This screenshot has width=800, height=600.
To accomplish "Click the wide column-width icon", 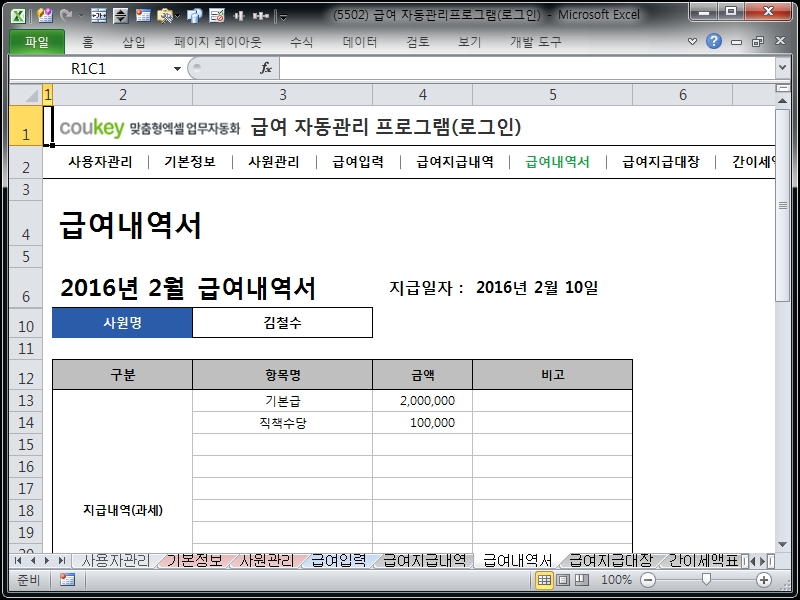I will [x=261, y=16].
